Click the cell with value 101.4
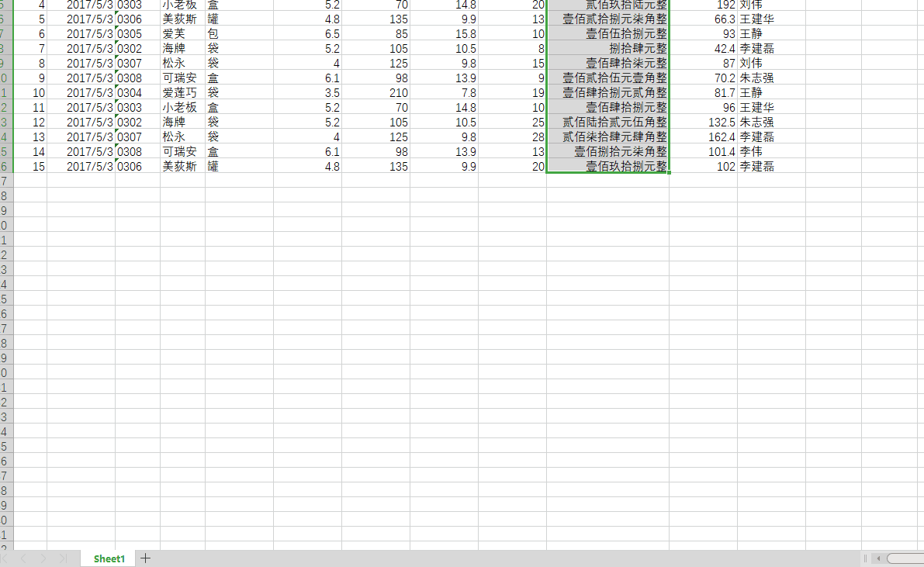This screenshot has width=924, height=567. (703, 151)
